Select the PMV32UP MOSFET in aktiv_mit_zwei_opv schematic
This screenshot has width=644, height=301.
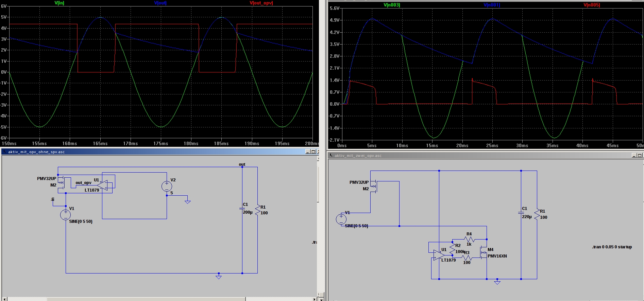pos(373,186)
